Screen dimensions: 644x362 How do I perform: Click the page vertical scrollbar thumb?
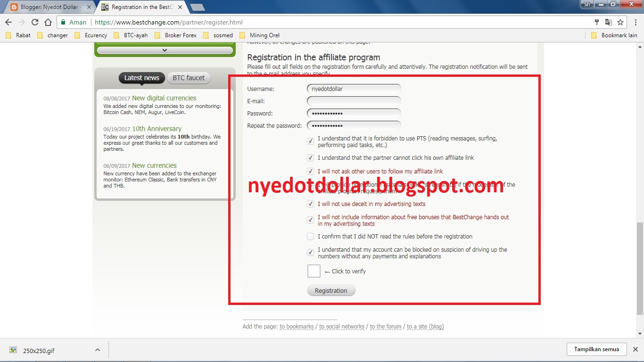[640, 268]
